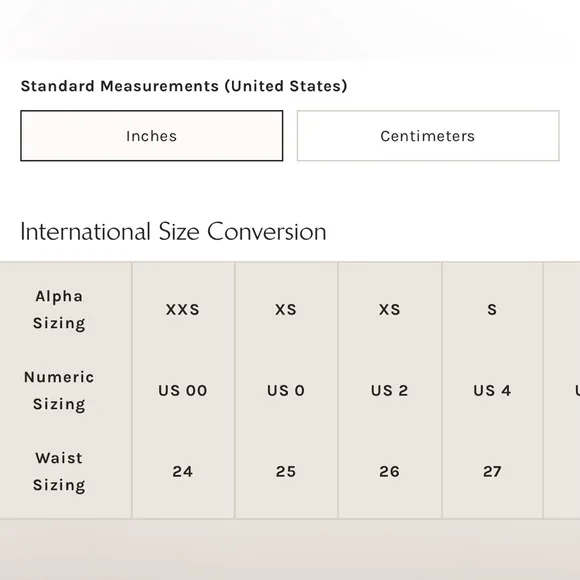This screenshot has width=580, height=580.
Task: Click the Waist Sizing row header
Action: 59,472
